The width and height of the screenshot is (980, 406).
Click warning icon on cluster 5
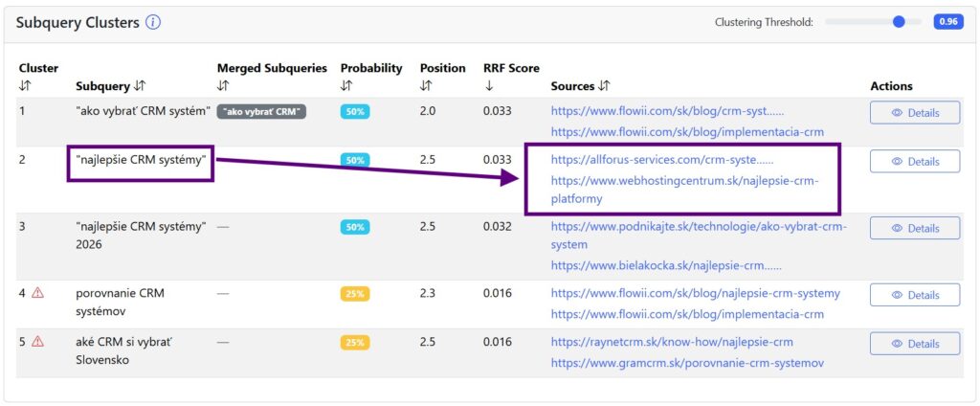(x=37, y=342)
